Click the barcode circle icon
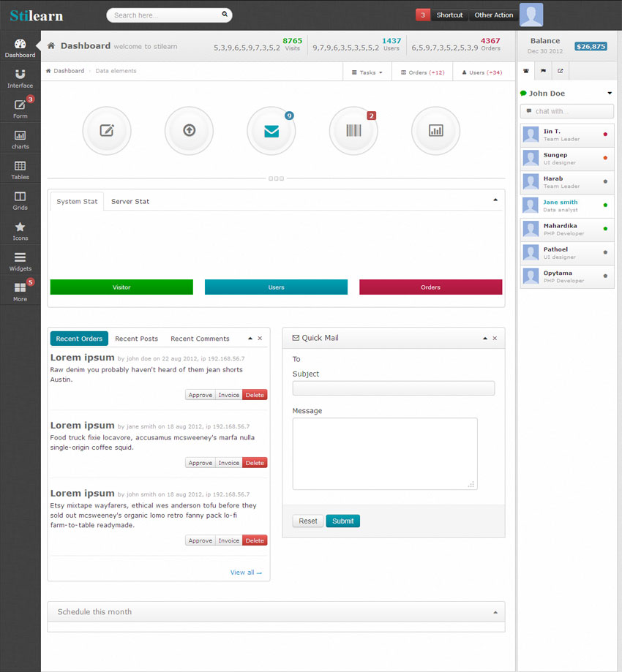 353,131
